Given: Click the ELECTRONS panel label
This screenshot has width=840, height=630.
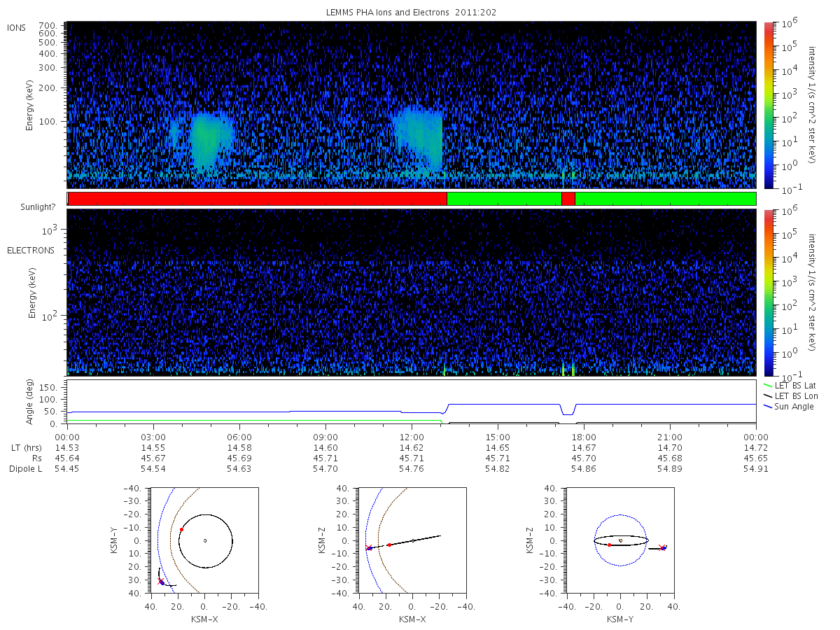Looking at the screenshot, I should point(31,250).
